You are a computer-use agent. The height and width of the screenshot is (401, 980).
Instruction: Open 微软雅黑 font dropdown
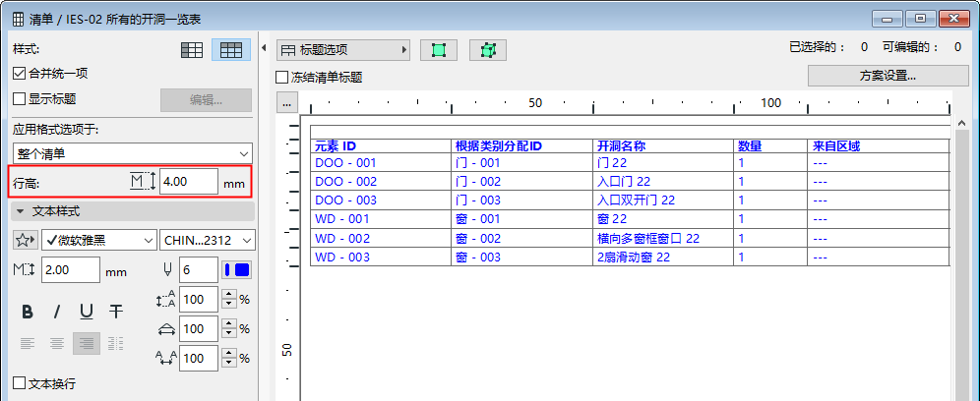[98, 240]
